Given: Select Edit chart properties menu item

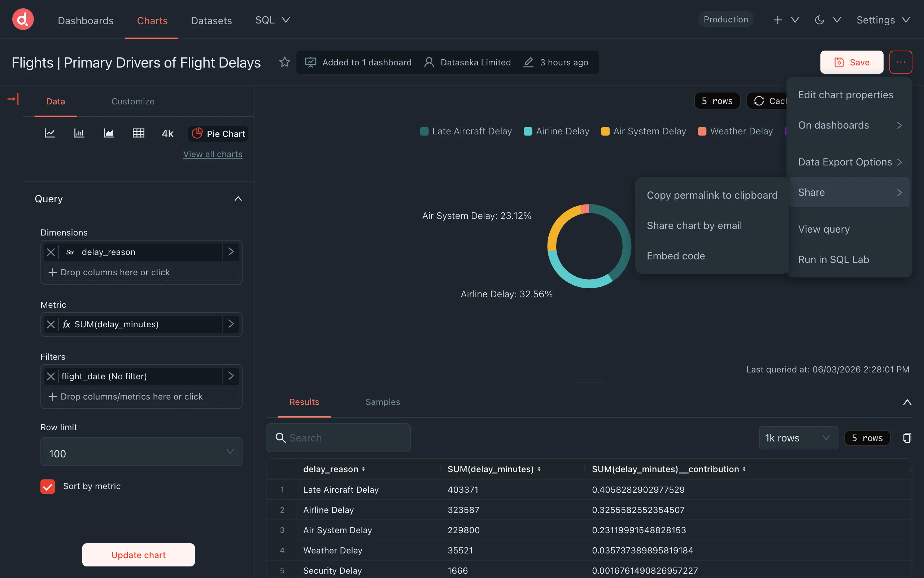Looking at the screenshot, I should 849,95.
